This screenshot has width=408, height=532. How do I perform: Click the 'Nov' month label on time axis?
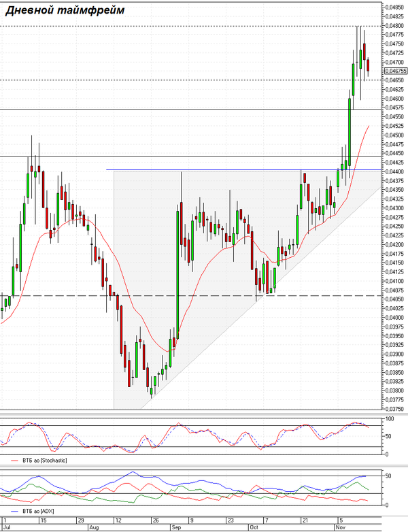point(340,528)
